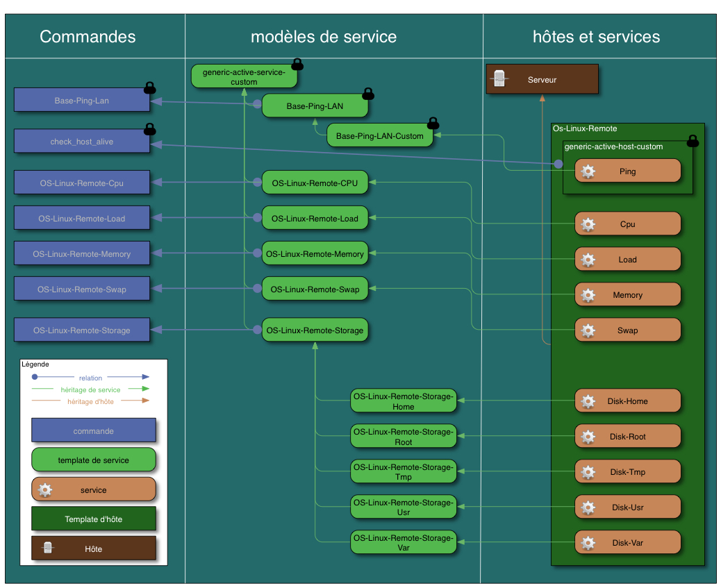Click the Commandes column header
Image resolution: width=721 pixels, height=588 pixels.
click(x=88, y=37)
